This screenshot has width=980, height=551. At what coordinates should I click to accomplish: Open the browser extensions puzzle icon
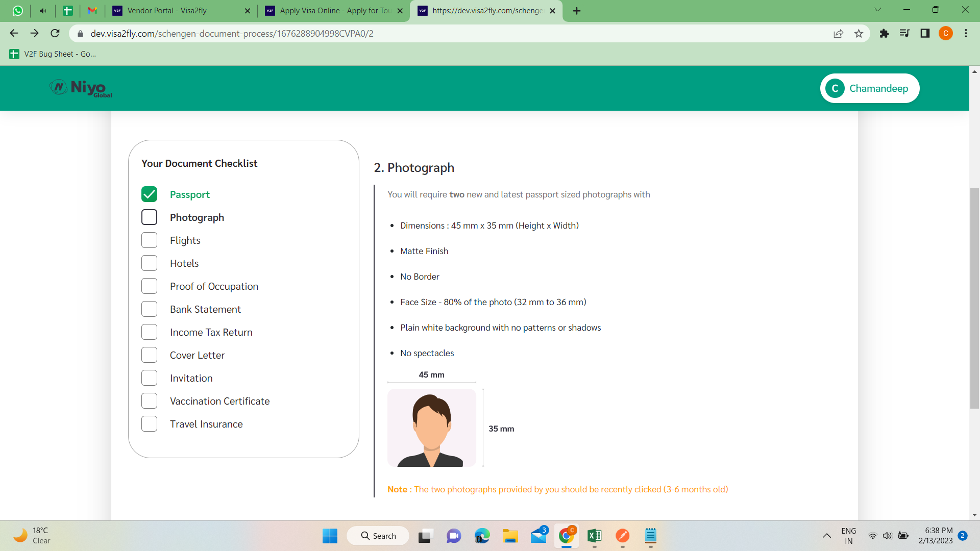(x=884, y=34)
